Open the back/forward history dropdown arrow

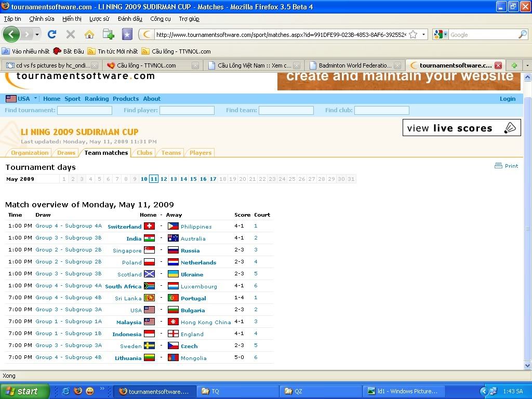(x=37, y=35)
